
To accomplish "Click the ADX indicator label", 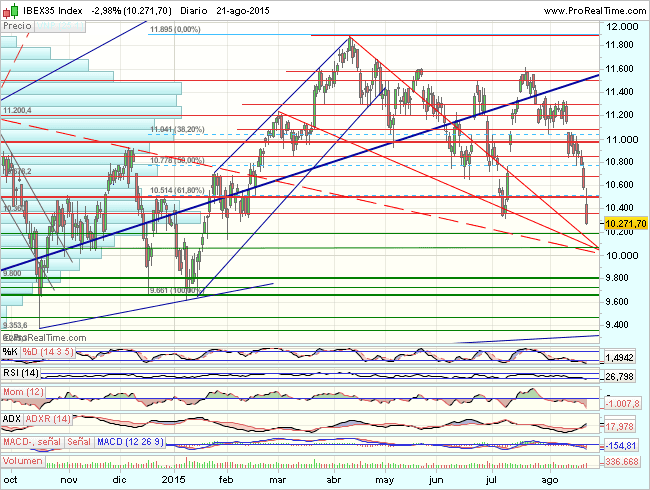I will click(11, 419).
